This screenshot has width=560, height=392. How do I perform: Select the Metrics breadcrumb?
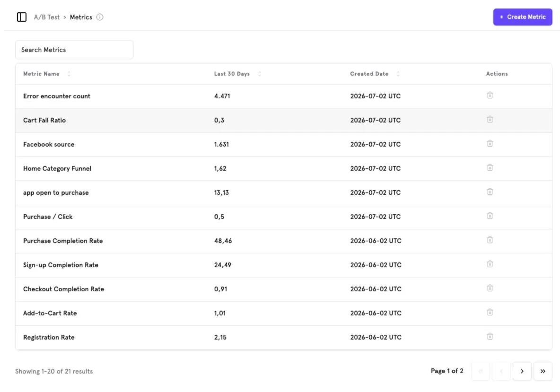pyautogui.click(x=81, y=17)
